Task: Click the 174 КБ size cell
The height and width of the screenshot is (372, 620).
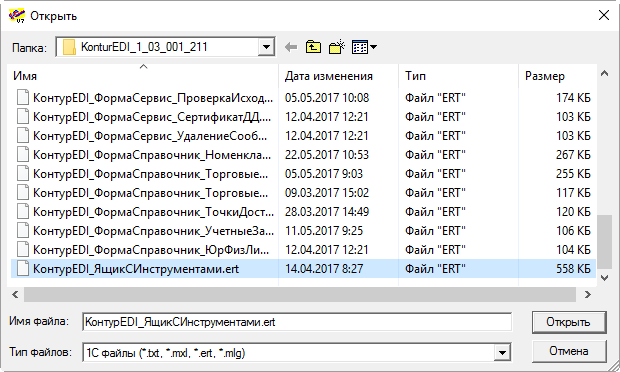Action: point(573,98)
